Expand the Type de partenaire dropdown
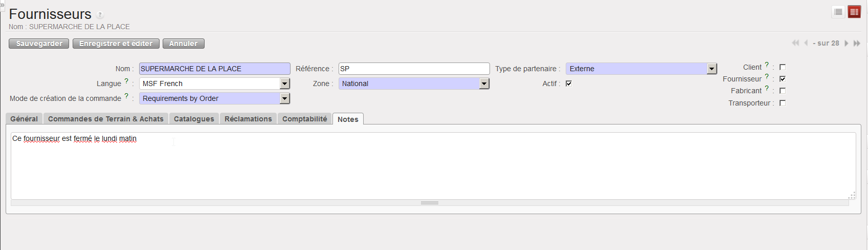868x250 pixels. click(x=711, y=69)
